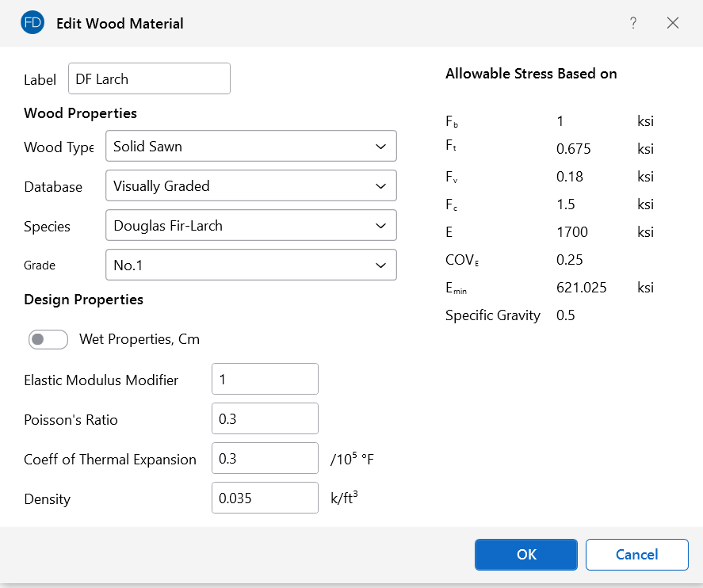Focus the Density input field

(265, 498)
